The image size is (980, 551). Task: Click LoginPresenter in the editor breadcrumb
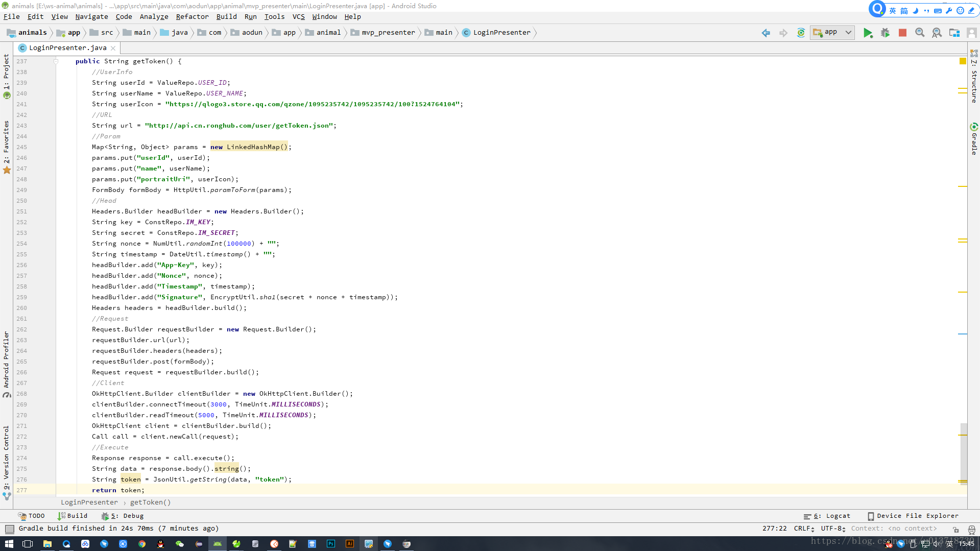[x=89, y=502]
